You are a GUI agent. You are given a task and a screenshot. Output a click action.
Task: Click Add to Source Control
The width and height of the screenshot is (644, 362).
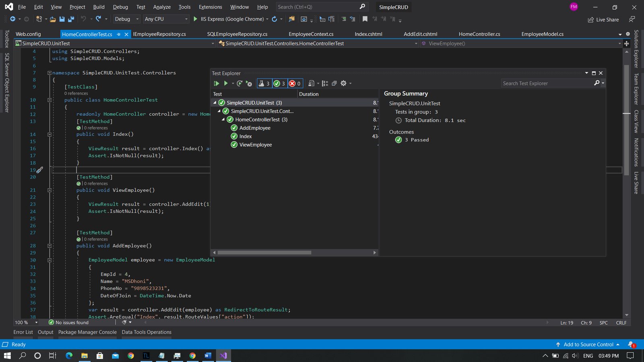tap(588, 344)
